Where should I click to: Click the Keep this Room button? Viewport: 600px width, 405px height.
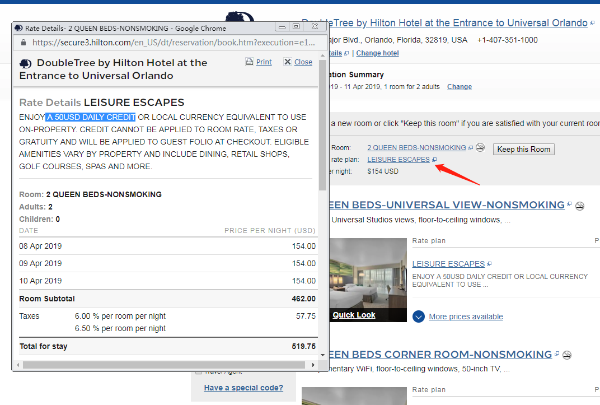pyautogui.click(x=523, y=149)
